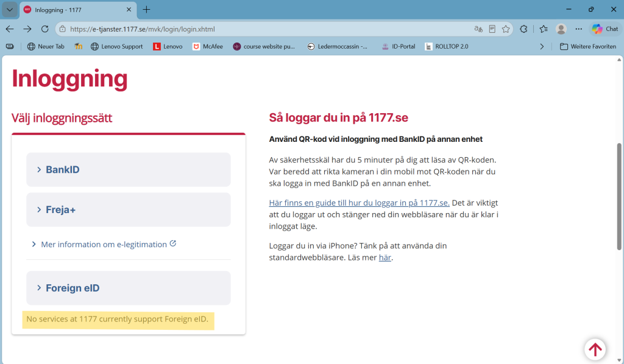Click first favorites bar icon left of Neuer Tab
Image resolution: width=624 pixels, height=364 pixels.
[x=10, y=46]
